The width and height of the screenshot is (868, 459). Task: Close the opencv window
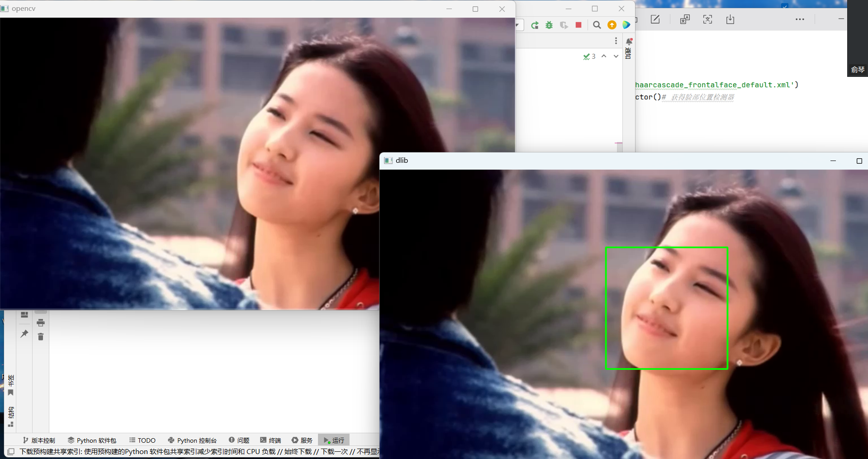point(502,9)
